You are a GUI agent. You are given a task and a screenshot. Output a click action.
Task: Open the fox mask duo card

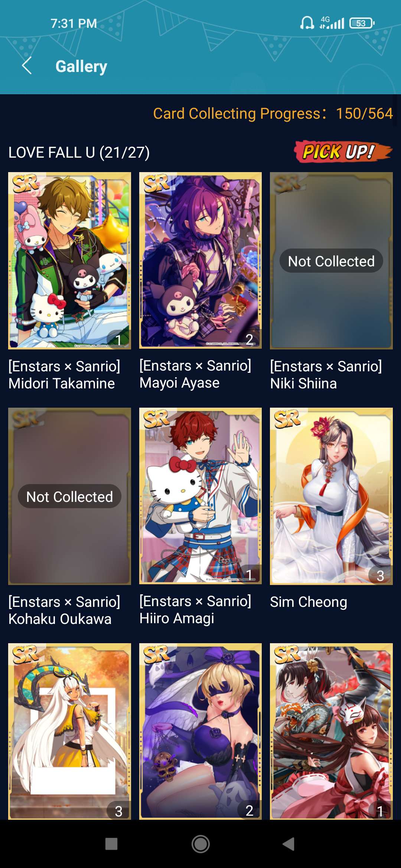pyautogui.click(x=331, y=731)
